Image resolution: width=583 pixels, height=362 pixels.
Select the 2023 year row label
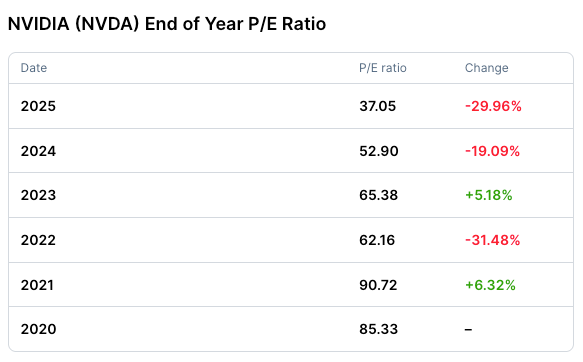[x=38, y=195]
